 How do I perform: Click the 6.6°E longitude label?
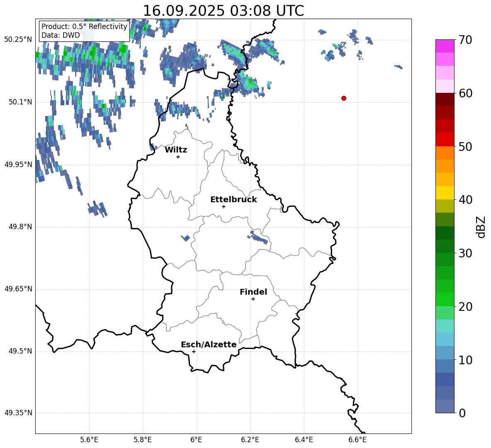coord(357,440)
